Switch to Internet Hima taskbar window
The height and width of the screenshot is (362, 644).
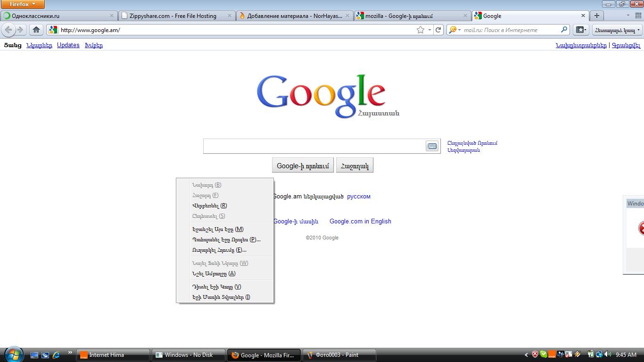pyautogui.click(x=113, y=355)
